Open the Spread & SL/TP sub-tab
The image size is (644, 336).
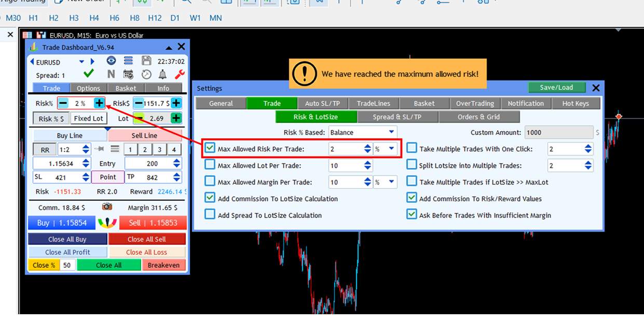click(x=398, y=117)
